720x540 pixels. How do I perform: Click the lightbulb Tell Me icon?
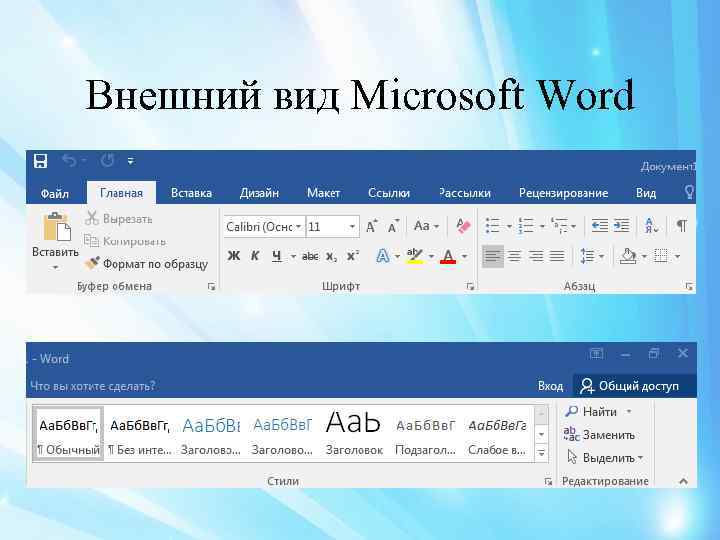689,192
